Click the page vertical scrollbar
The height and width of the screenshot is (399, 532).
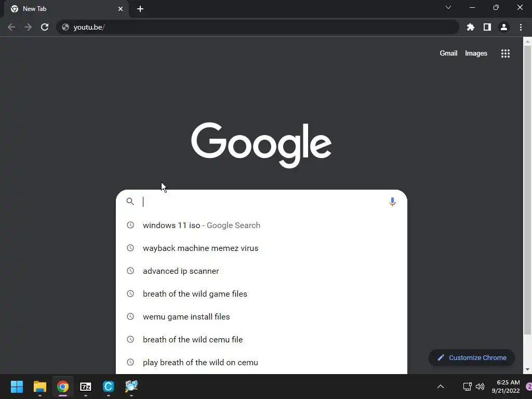pyautogui.click(x=527, y=190)
